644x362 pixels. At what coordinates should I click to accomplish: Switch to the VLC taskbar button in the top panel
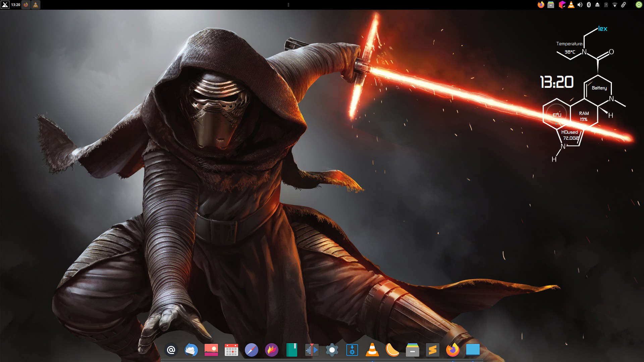(x=36, y=5)
